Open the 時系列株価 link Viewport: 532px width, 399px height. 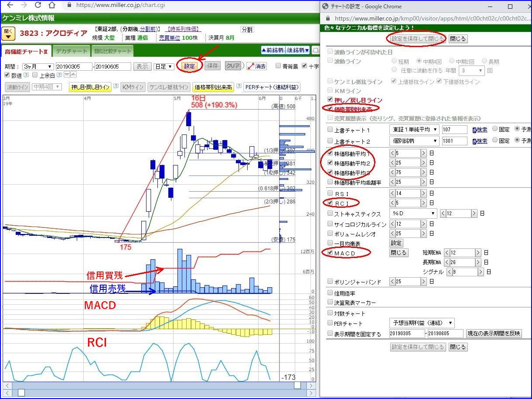[x=184, y=29]
